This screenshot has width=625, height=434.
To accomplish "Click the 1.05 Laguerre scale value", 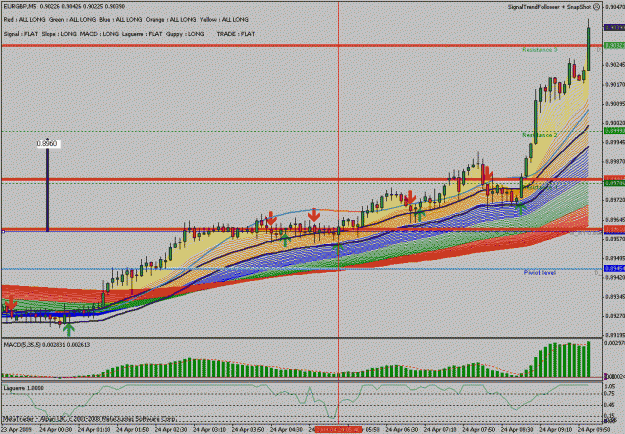I will 609,386.
